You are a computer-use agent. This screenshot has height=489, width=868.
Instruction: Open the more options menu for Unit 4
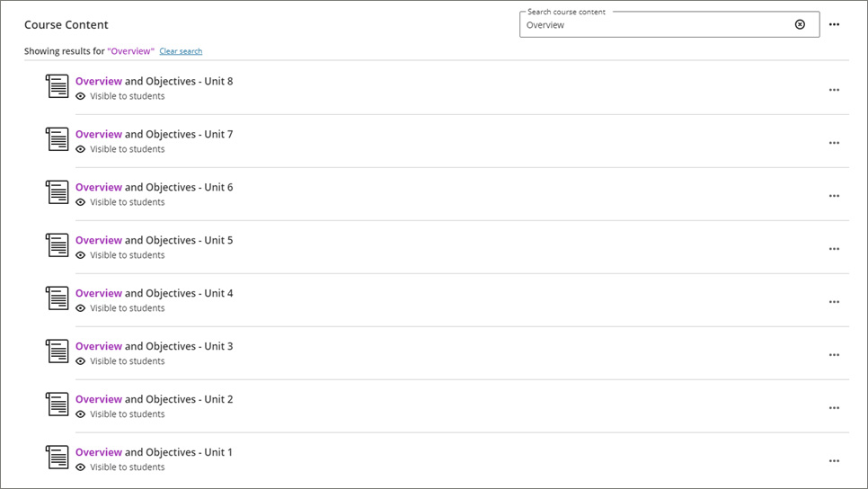coord(834,302)
